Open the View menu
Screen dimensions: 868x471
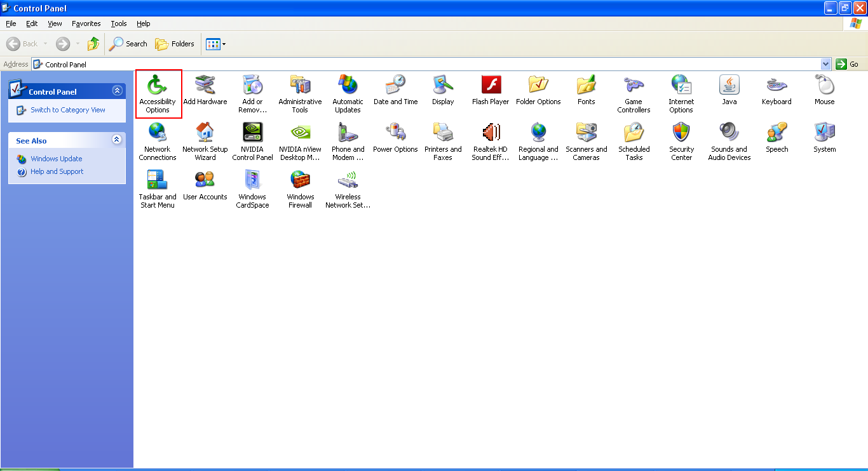click(55, 23)
